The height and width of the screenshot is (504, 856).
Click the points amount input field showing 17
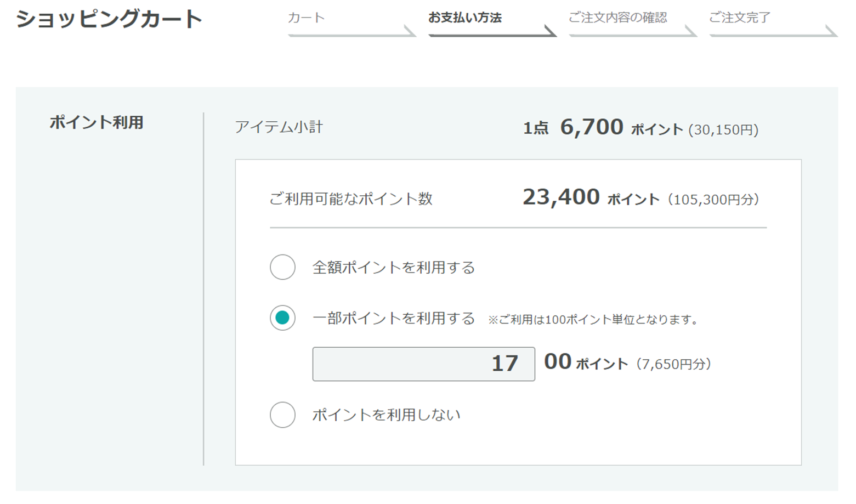pos(423,364)
